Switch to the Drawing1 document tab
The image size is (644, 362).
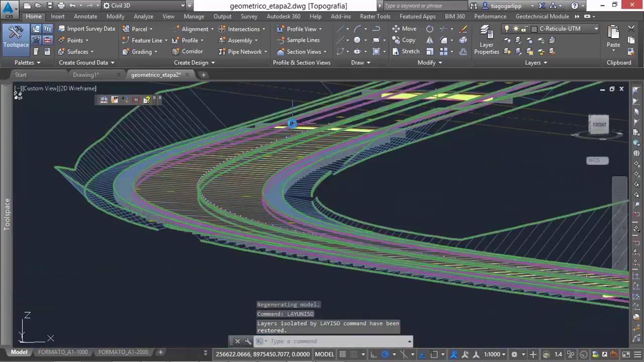(x=86, y=74)
